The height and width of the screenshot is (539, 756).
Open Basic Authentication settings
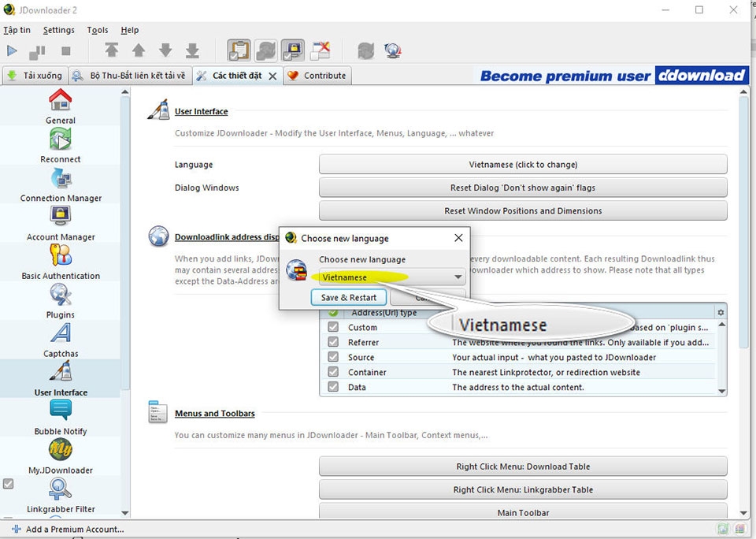tap(61, 262)
